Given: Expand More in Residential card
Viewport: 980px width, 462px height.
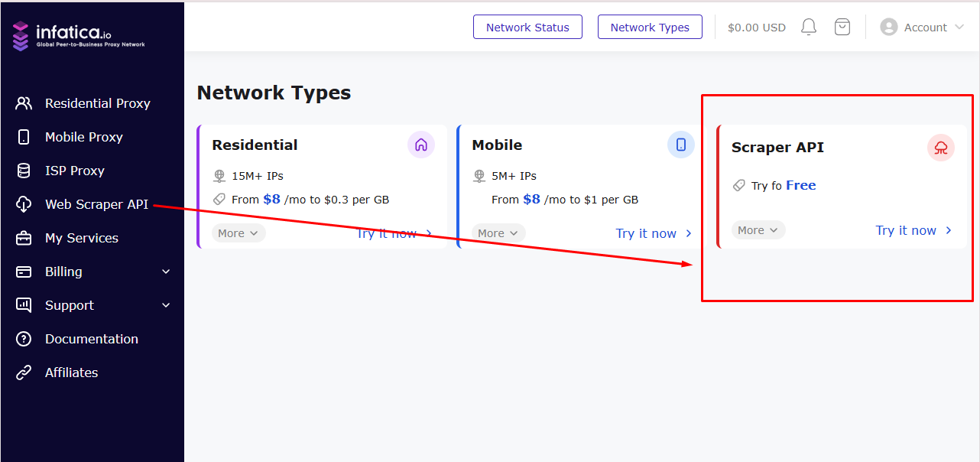Looking at the screenshot, I should coord(239,233).
